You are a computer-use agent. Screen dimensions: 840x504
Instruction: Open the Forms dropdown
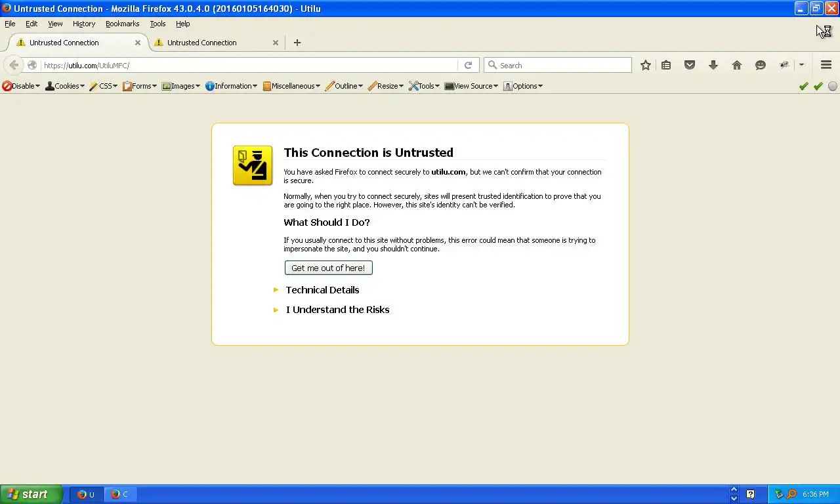(x=140, y=86)
